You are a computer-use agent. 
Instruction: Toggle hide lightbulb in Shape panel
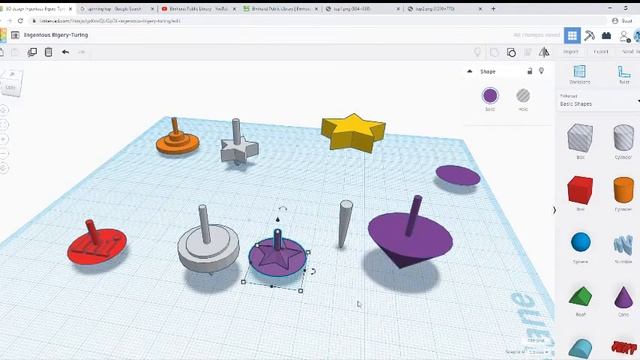point(542,71)
